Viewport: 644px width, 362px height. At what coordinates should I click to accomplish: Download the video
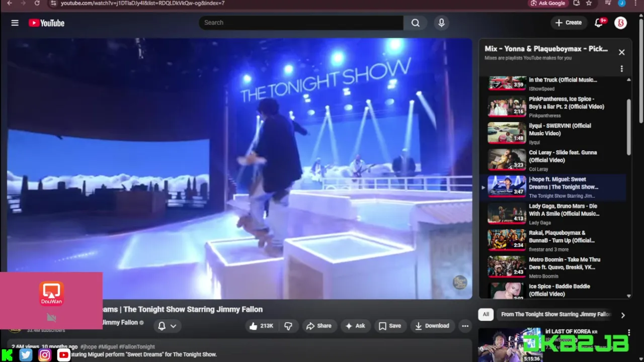click(x=432, y=326)
